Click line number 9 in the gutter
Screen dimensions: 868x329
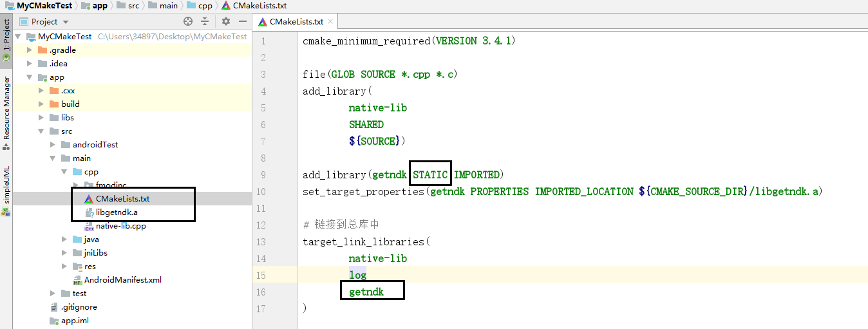[263, 174]
